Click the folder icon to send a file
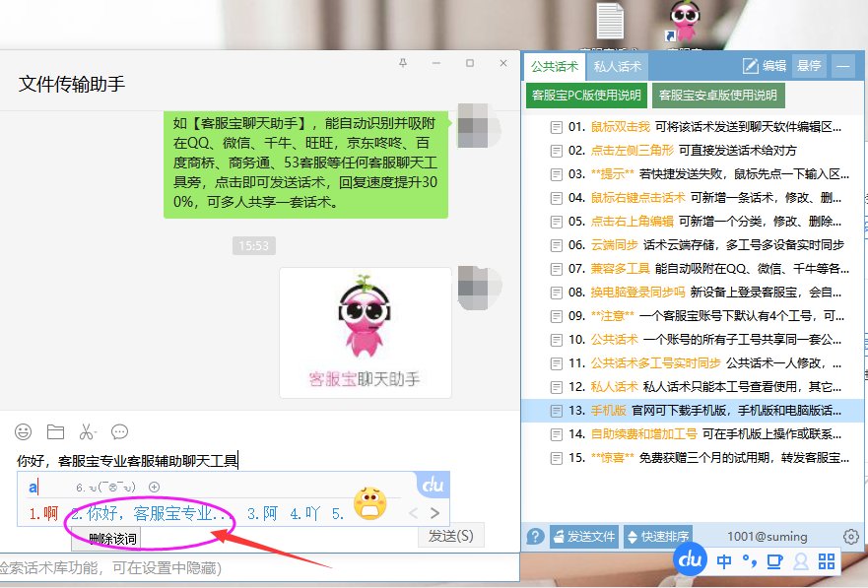This screenshot has width=868, height=588. pyautogui.click(x=54, y=431)
